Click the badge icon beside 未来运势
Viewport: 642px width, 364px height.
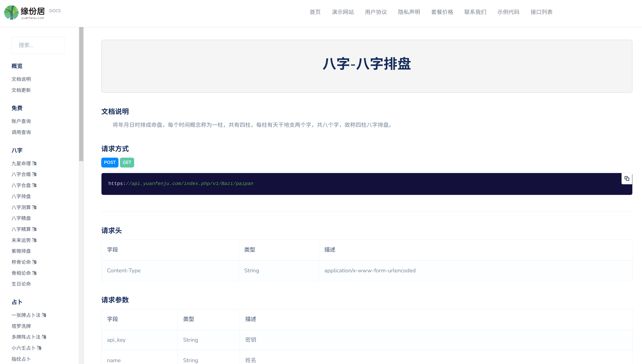tap(34, 240)
